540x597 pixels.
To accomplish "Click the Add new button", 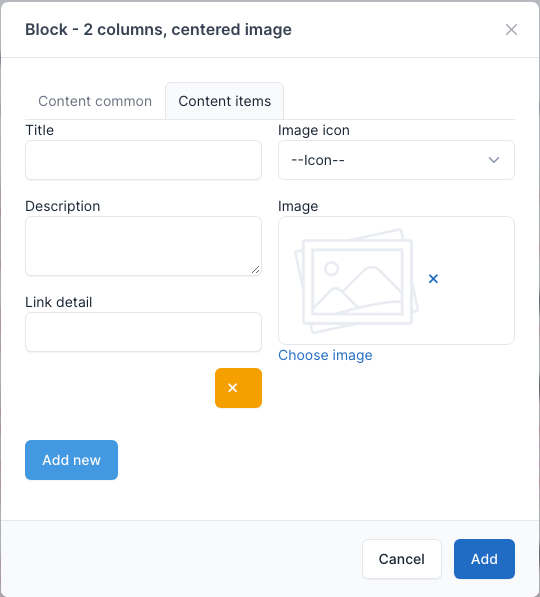I will 72,460.
